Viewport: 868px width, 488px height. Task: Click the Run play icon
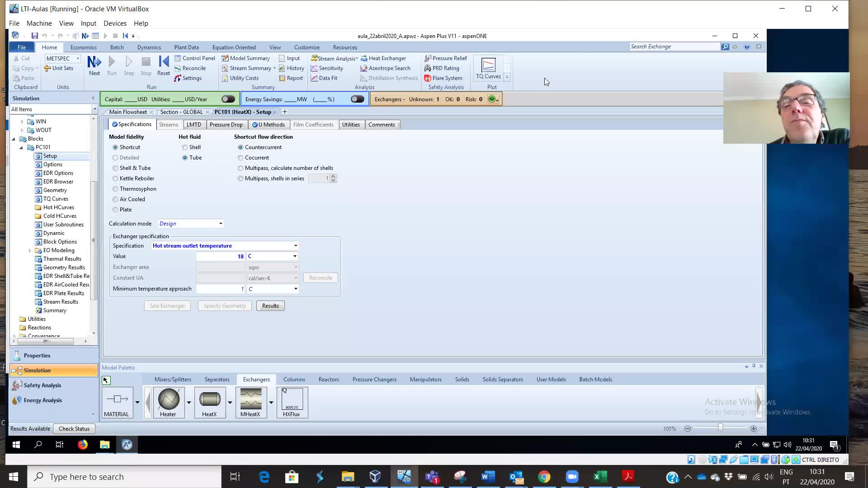[x=112, y=66]
